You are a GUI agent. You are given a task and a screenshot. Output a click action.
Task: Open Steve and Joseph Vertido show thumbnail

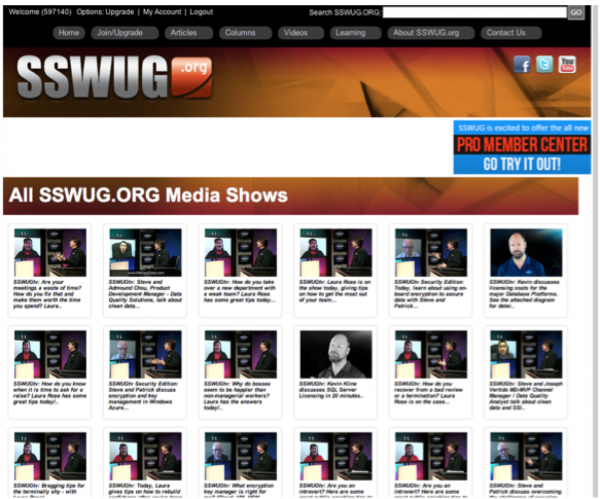tap(527, 354)
